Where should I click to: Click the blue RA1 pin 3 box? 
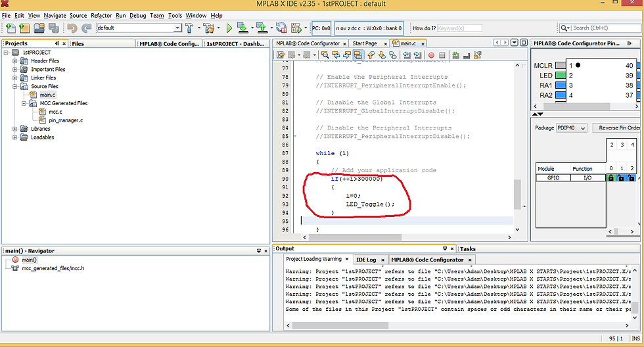click(x=561, y=85)
